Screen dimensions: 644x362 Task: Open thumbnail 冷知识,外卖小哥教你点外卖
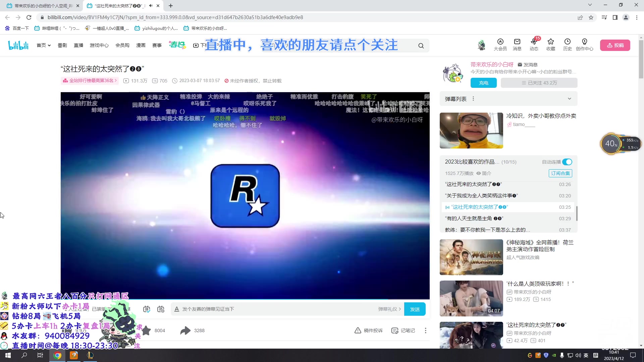pos(471,130)
